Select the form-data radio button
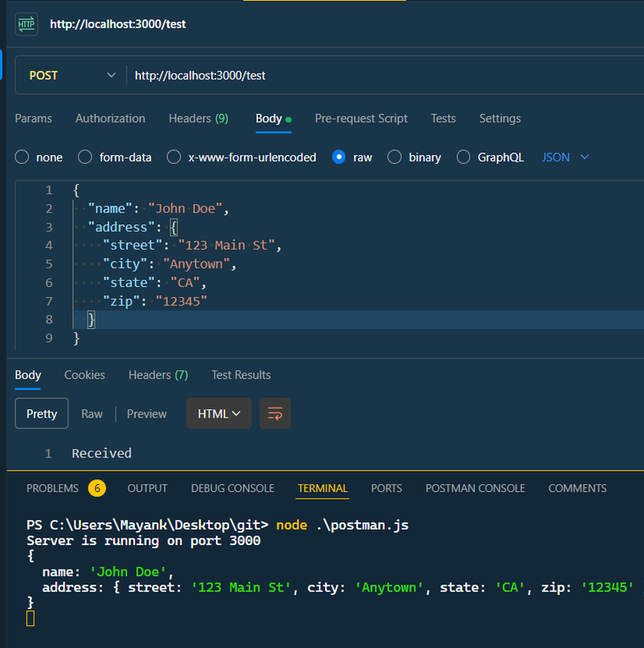Viewport: 644px width, 648px height. tap(85, 157)
